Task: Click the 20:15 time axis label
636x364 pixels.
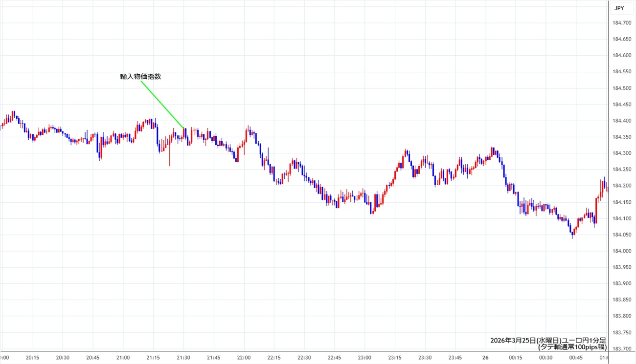Action: point(32,358)
